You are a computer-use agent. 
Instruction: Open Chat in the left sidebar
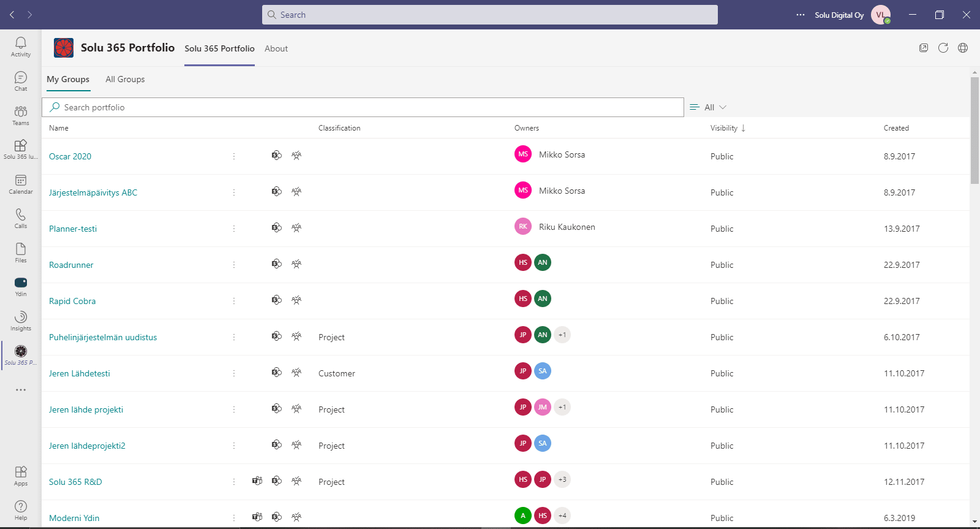pyautogui.click(x=21, y=81)
